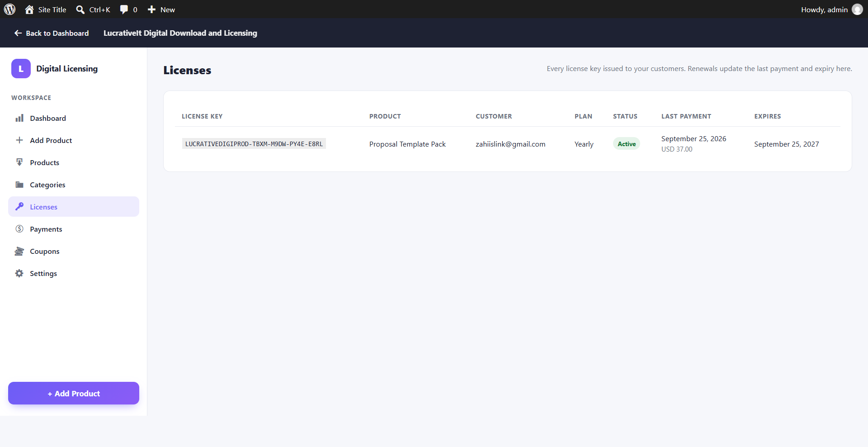The image size is (868, 447).
Task: Click the license description text about renewals
Action: tap(699, 69)
